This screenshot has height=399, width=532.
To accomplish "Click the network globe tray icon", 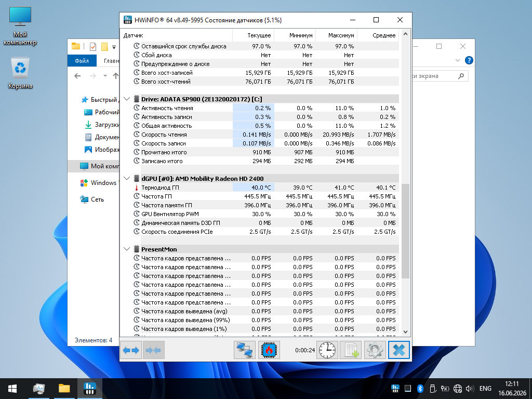I will tap(458, 389).
